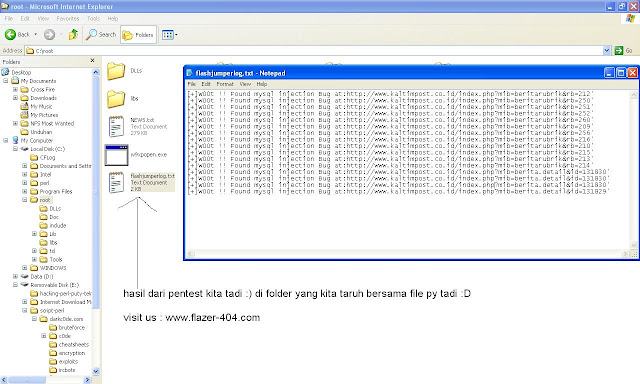Expand the Data (D:) drive node

16,277
